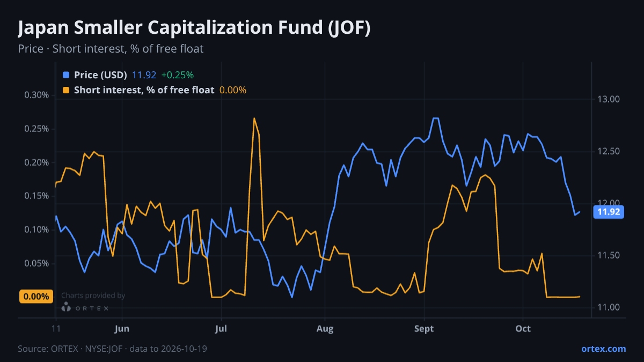This screenshot has width=644, height=362.
Task: Toggle the Price (USD) legend series
Action: 100,75
